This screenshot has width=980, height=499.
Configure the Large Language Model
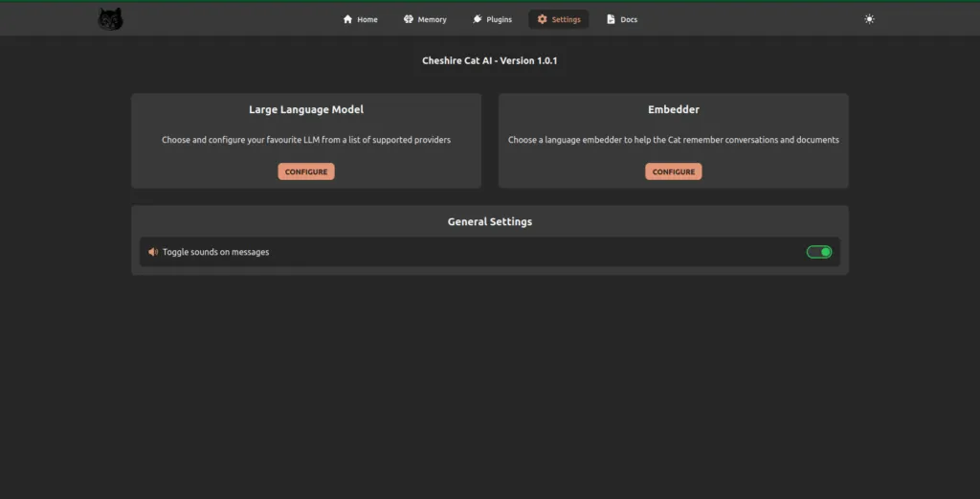tap(306, 171)
